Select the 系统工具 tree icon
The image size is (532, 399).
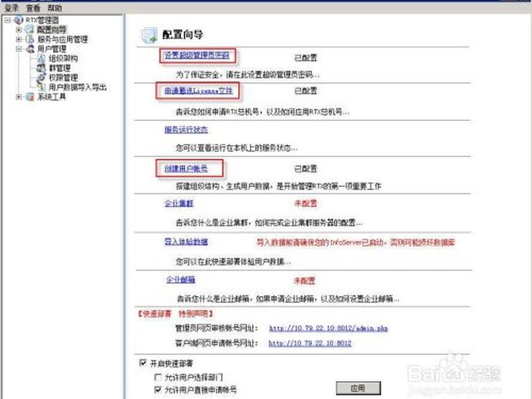[30, 97]
